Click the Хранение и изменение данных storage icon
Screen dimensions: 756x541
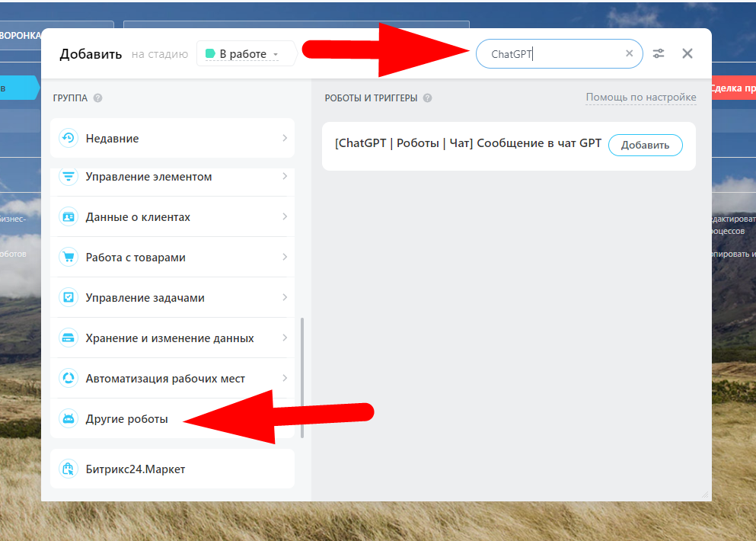click(x=69, y=338)
